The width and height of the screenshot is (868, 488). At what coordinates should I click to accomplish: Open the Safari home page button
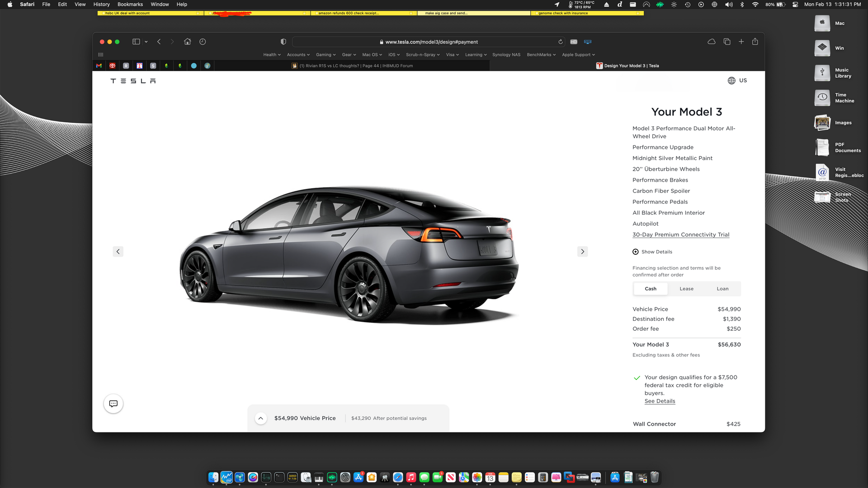pyautogui.click(x=188, y=42)
